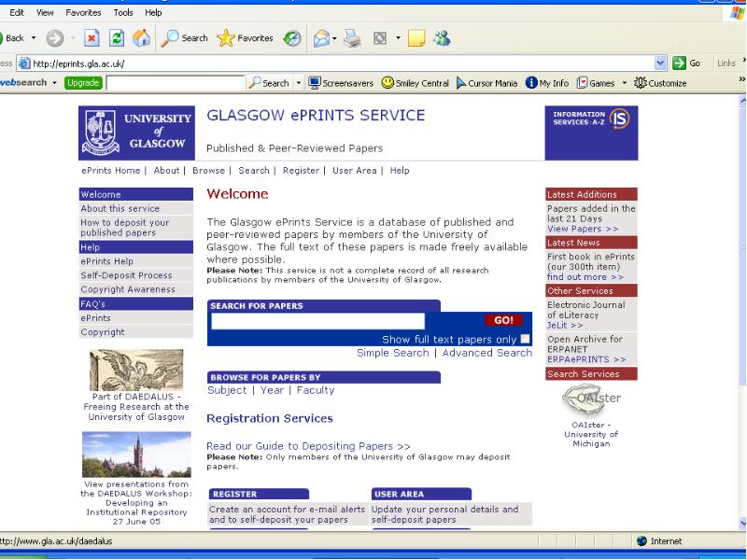The width and height of the screenshot is (747, 560).
Task: Open the browser Help menu
Action: pyautogui.click(x=153, y=13)
